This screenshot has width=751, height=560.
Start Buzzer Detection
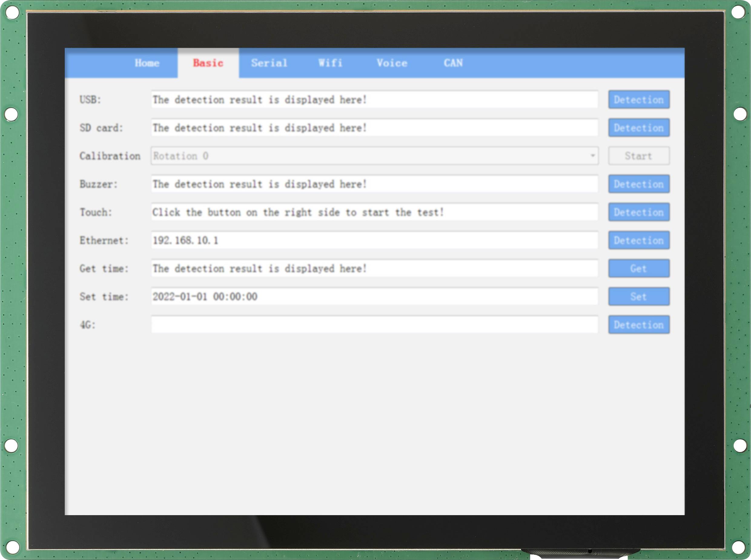tap(638, 184)
